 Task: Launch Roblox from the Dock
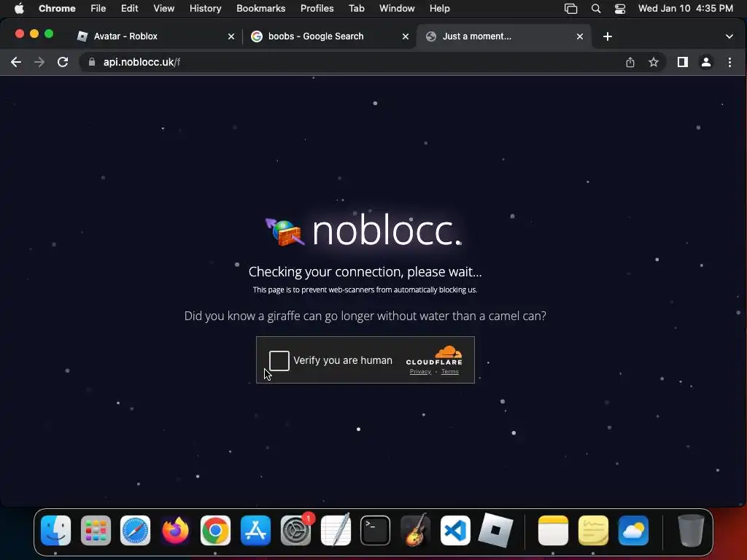click(495, 531)
